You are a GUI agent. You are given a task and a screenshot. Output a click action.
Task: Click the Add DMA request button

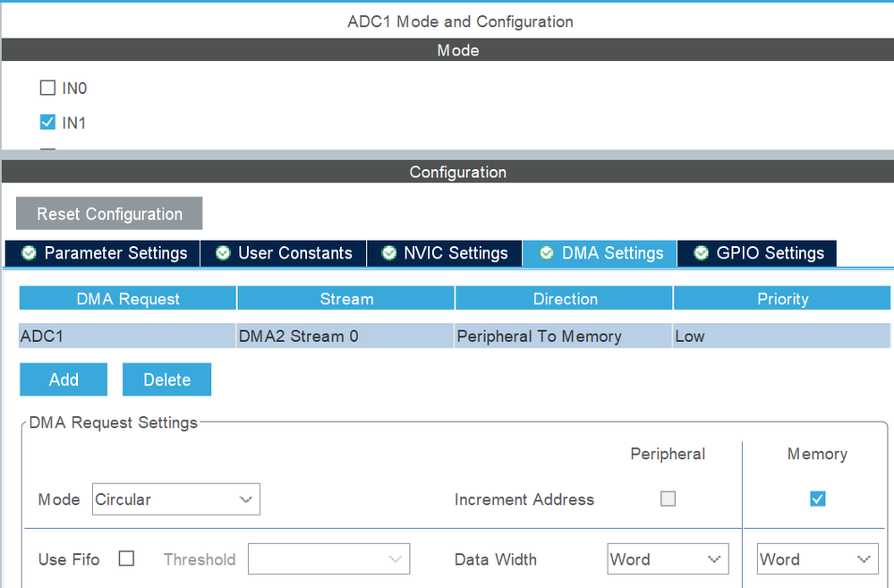point(64,379)
